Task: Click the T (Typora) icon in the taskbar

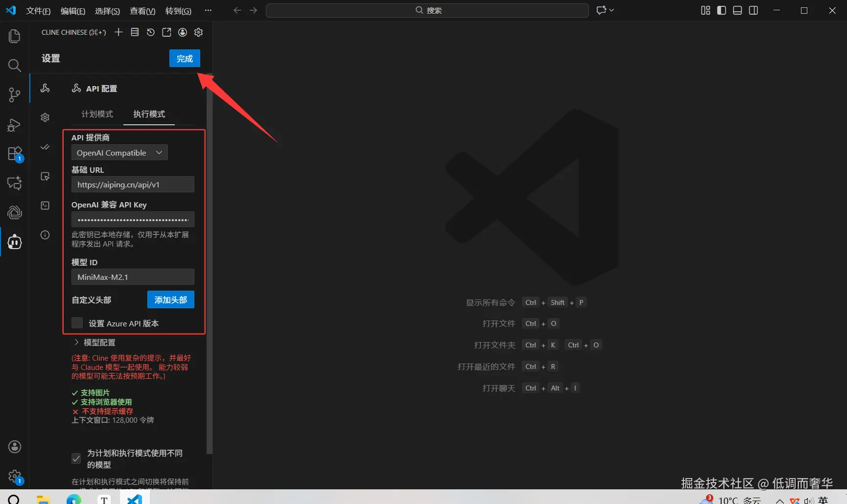Action: [104, 499]
